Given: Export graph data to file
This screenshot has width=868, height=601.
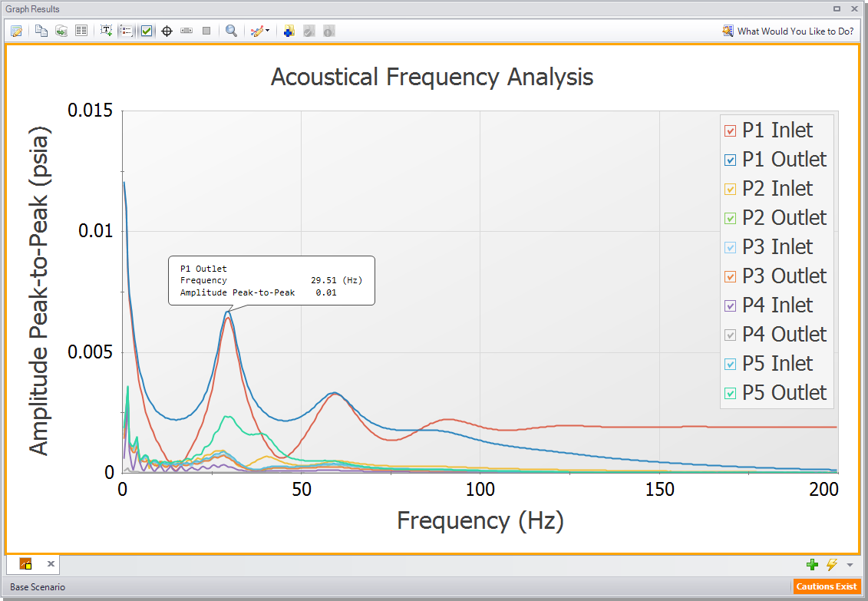Looking at the screenshot, I should pos(61,31).
